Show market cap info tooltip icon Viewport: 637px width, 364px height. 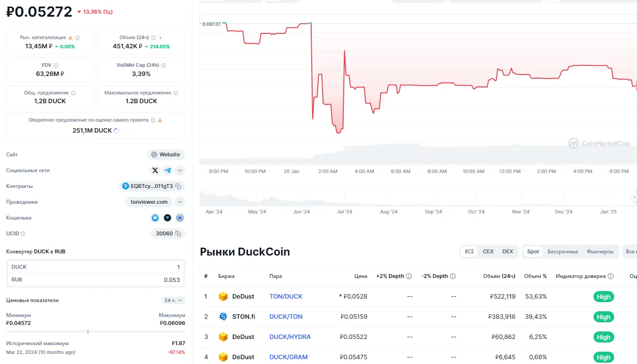(x=77, y=38)
